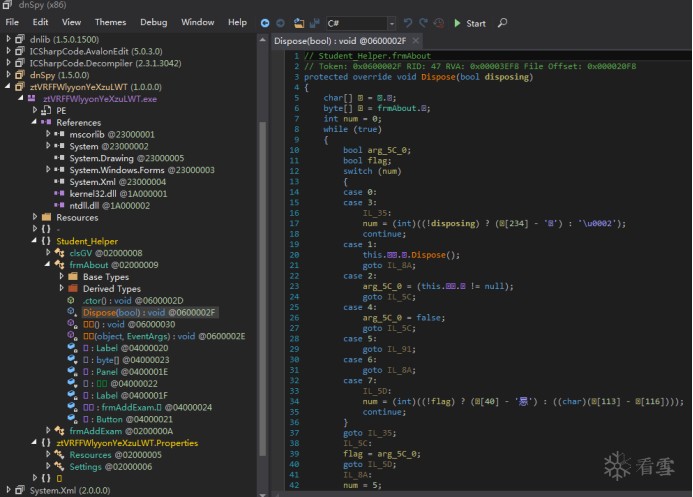Collapse the ztVRFFWlyyonYeXzuLWT (1.0.0.0) assembly
The height and width of the screenshot is (497, 693).
pos(8,87)
